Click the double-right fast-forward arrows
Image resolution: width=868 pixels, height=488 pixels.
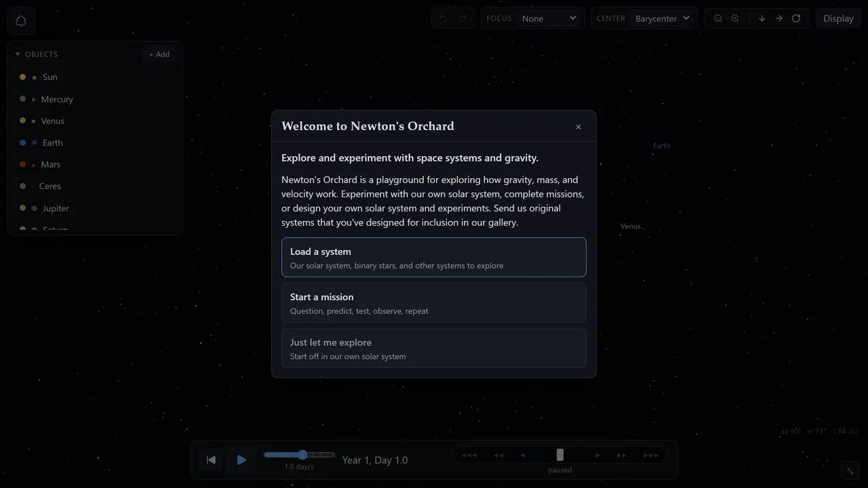(621, 455)
